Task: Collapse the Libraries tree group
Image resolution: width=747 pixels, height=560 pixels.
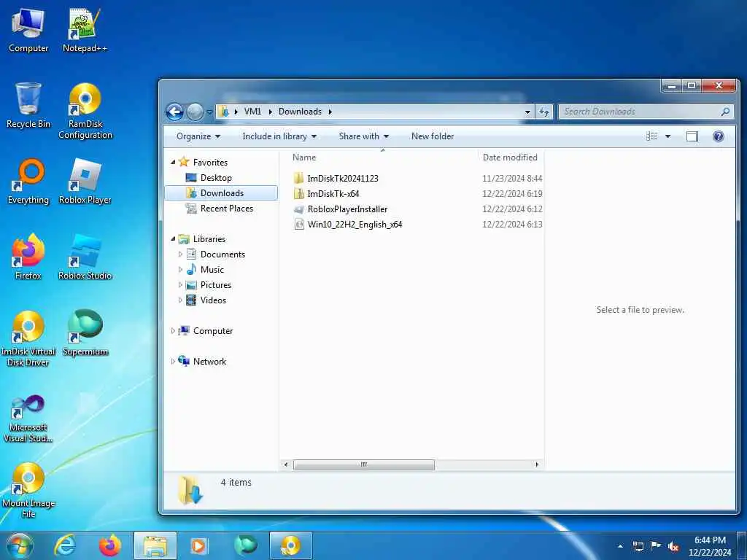Action: 173,239
